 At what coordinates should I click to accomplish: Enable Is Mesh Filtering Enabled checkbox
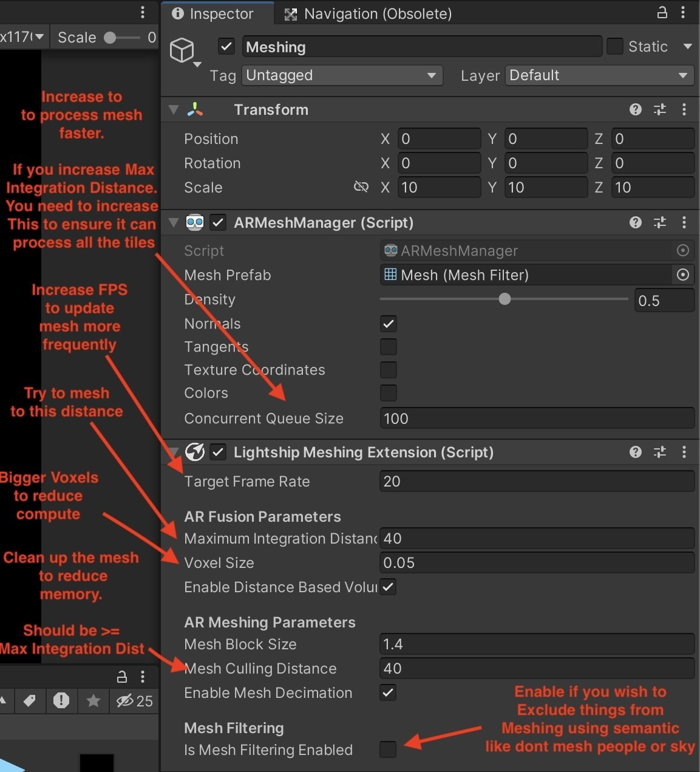(x=388, y=750)
